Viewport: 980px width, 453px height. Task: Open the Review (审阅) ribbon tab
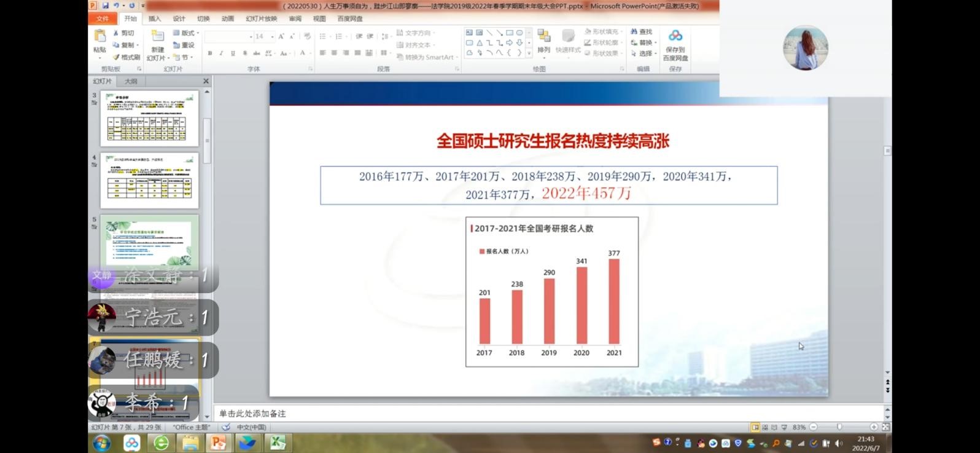tap(295, 18)
